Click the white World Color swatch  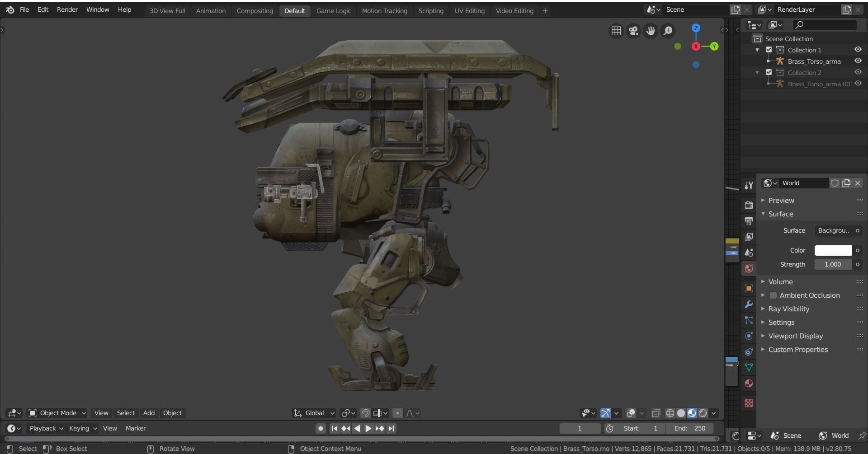833,250
